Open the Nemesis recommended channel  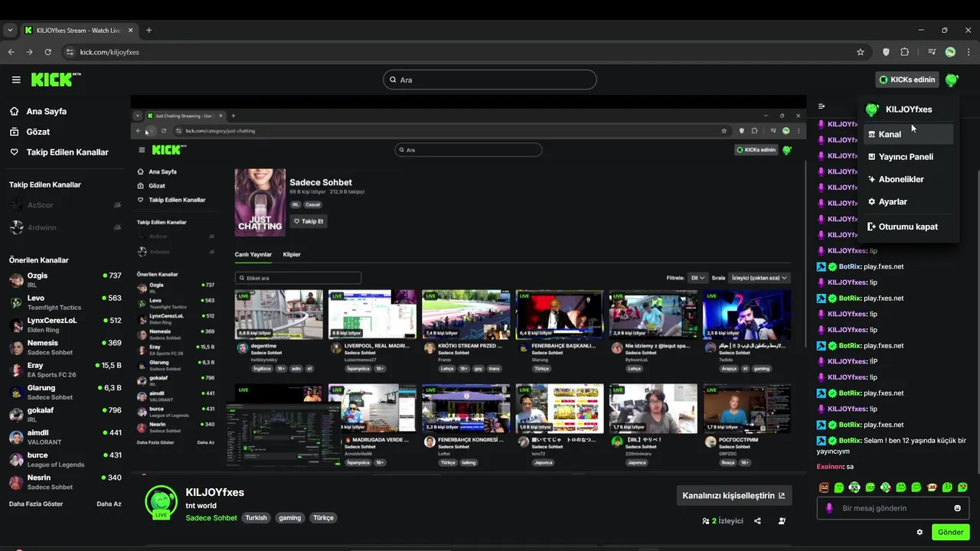[65, 347]
